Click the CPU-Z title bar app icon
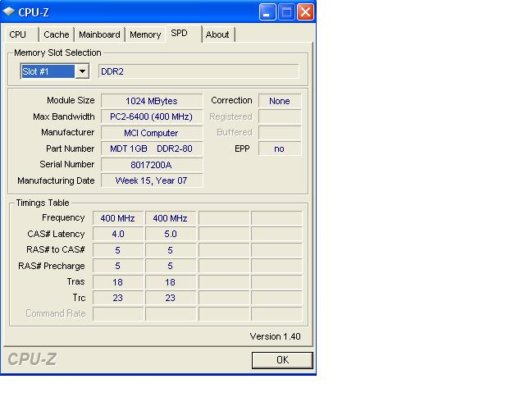This screenshot has height=420, width=525. (x=9, y=11)
